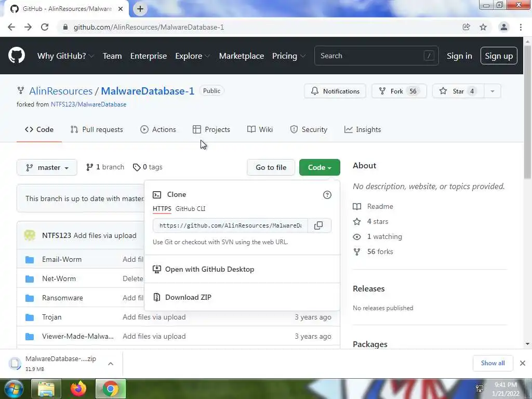This screenshot has width=532, height=399.
Task: Click the Trojan folder icon
Action: click(30, 317)
